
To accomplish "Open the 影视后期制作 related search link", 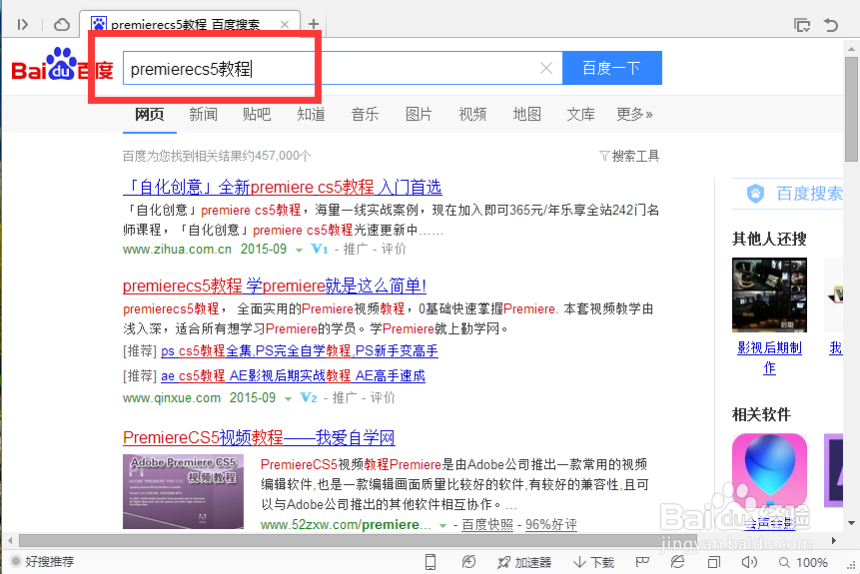I will tap(770, 357).
